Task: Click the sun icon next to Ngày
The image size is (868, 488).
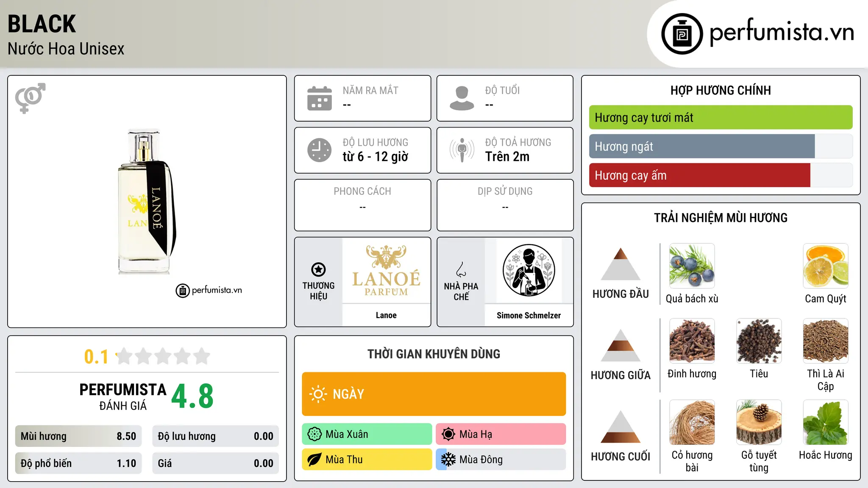Action: [318, 394]
